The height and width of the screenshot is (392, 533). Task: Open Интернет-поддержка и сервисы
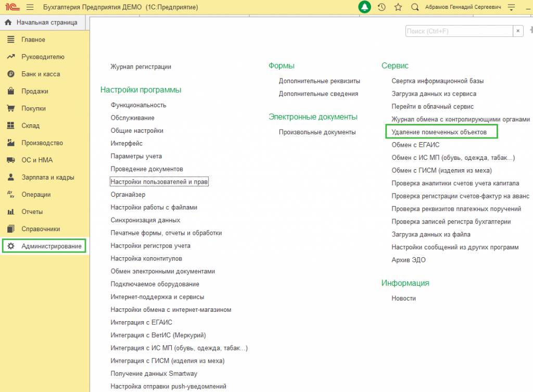coord(157,297)
